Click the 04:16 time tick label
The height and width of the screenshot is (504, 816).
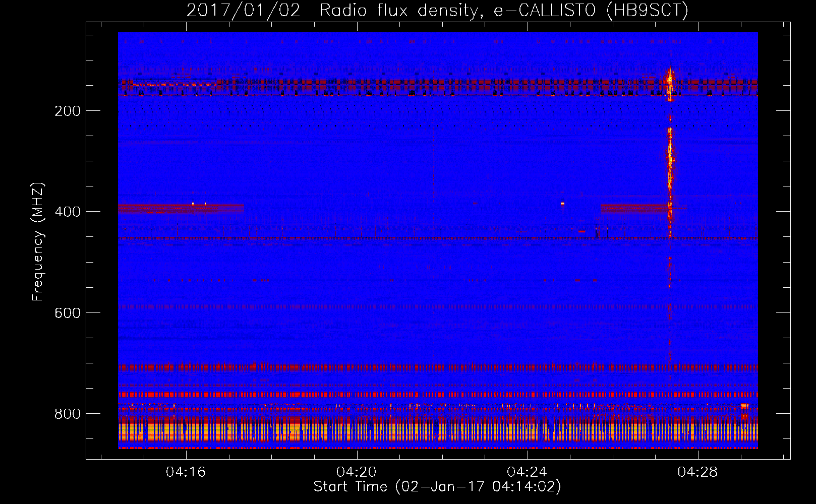(186, 472)
